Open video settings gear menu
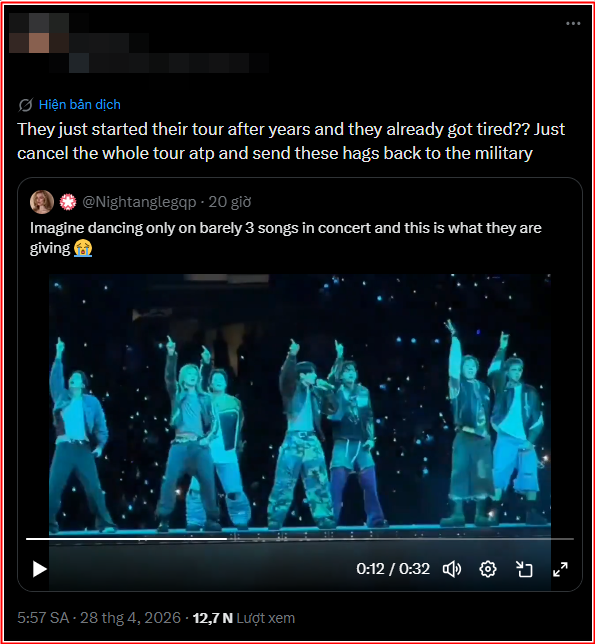Screen dimensions: 595x644 coord(488,569)
